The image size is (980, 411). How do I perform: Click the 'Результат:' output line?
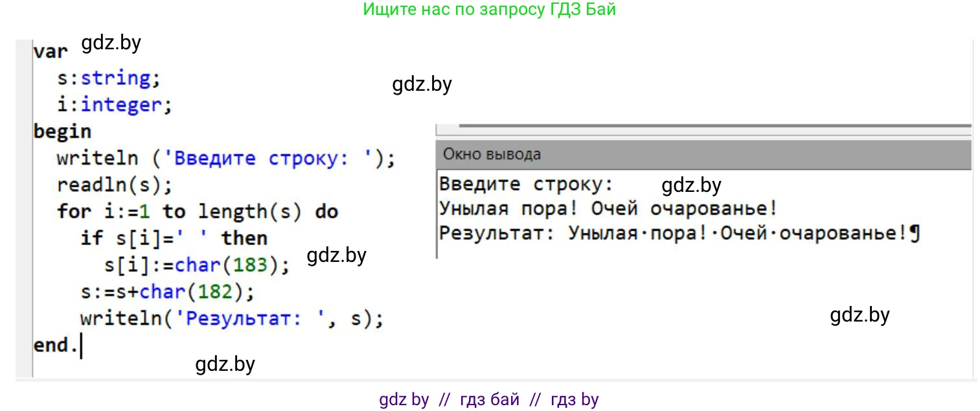click(679, 233)
